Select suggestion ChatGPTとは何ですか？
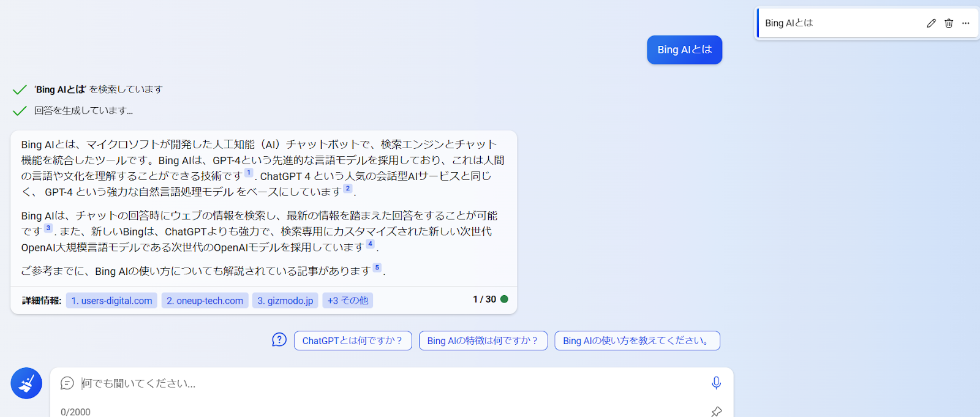 353,340
